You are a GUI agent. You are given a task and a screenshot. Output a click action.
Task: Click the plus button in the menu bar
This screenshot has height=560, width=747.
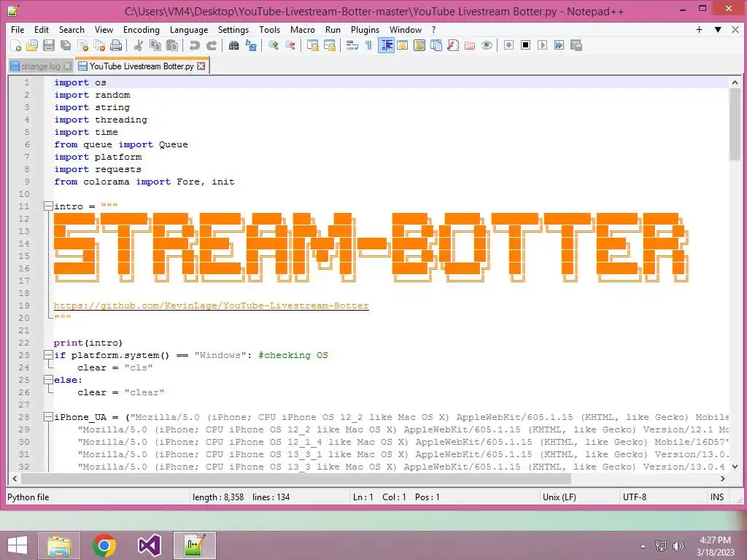[699, 29]
